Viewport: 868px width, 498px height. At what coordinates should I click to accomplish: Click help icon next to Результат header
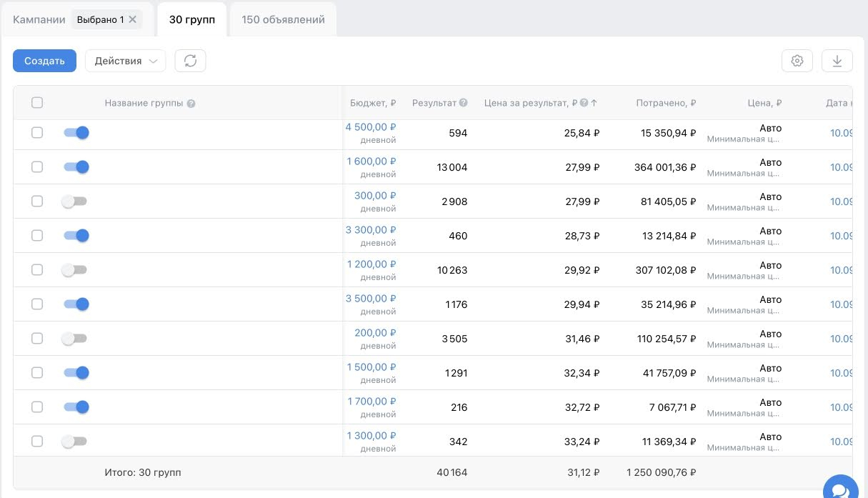pos(464,103)
